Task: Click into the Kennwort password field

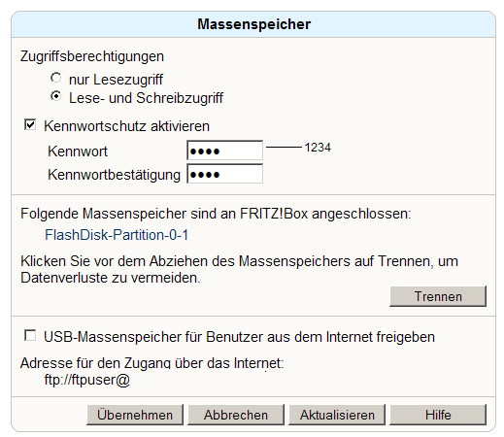Action: pyautogui.click(x=224, y=151)
